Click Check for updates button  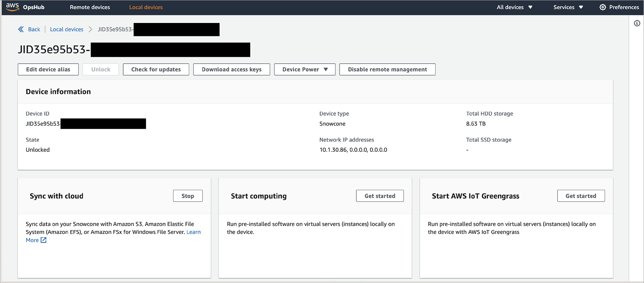[x=156, y=69]
